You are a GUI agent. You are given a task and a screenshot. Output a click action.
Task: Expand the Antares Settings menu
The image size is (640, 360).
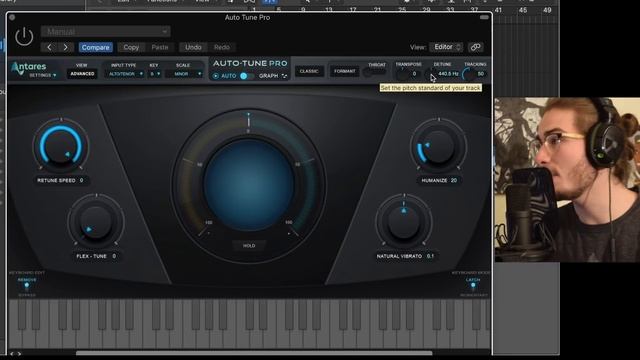42,76
